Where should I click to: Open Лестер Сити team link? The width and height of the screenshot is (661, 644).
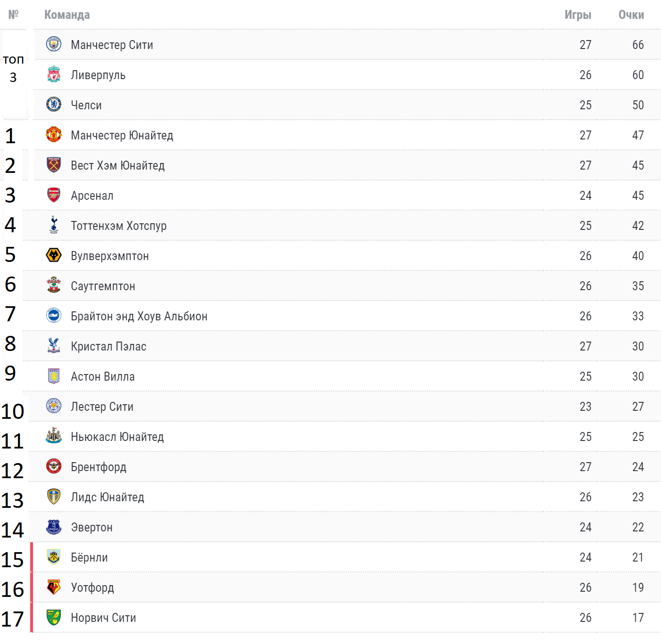tap(102, 407)
